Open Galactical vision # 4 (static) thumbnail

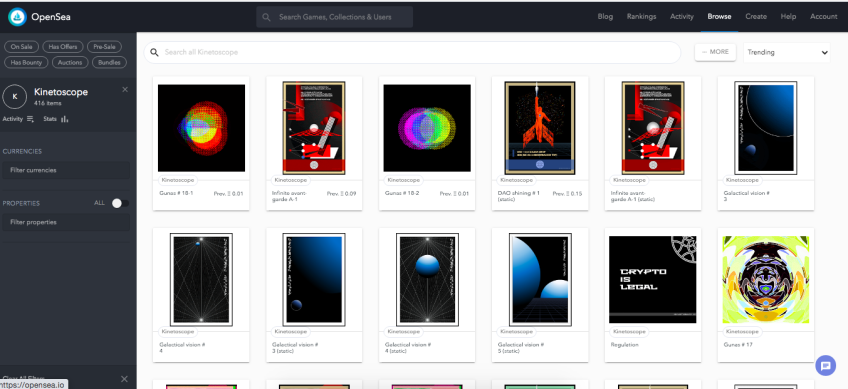pyautogui.click(x=427, y=279)
